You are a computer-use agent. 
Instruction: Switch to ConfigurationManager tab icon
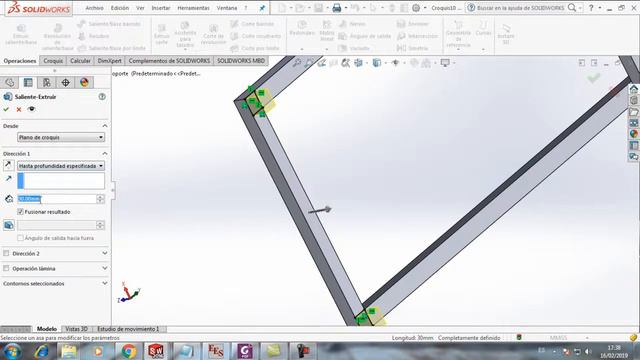pyautogui.click(x=47, y=82)
